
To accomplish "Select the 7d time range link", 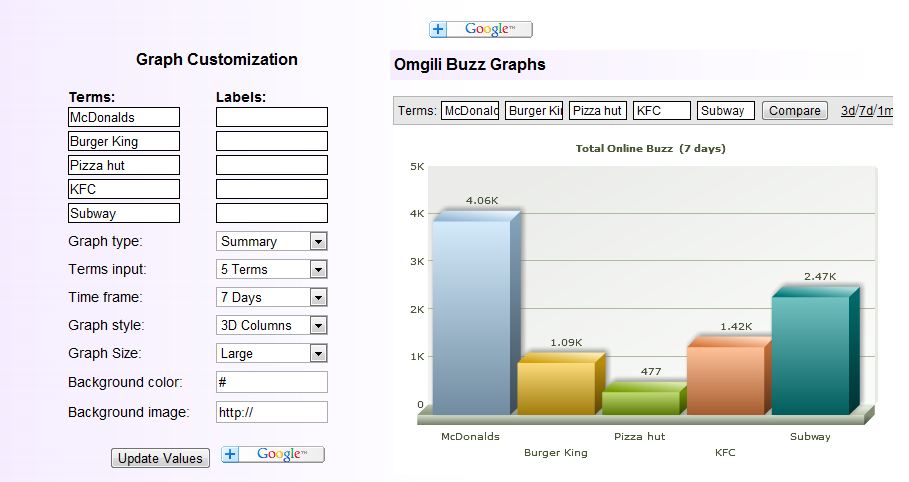I will click(865, 111).
